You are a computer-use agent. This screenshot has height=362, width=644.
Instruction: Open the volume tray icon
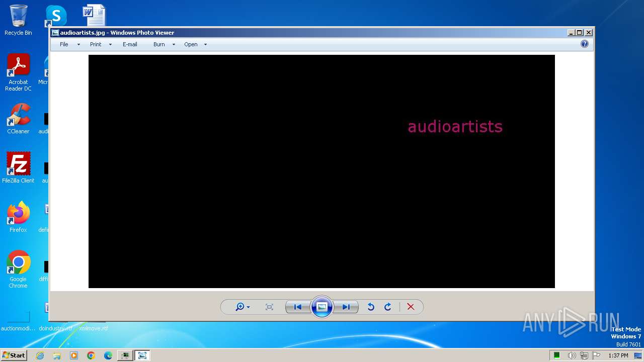pyautogui.click(x=572, y=355)
